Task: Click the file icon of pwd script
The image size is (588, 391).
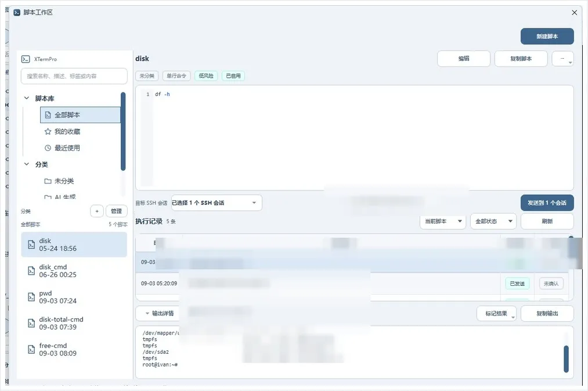Action: [x=31, y=297]
